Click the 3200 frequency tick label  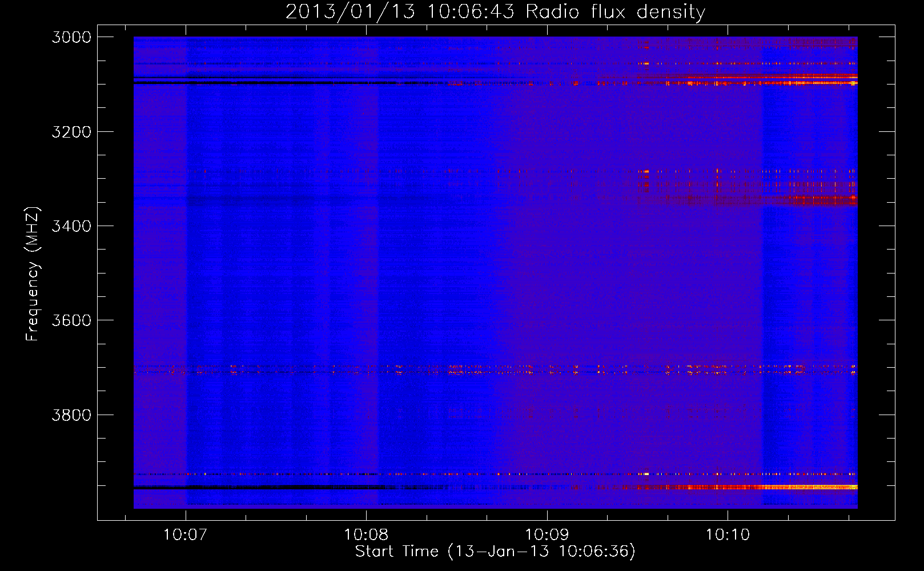click(71, 131)
